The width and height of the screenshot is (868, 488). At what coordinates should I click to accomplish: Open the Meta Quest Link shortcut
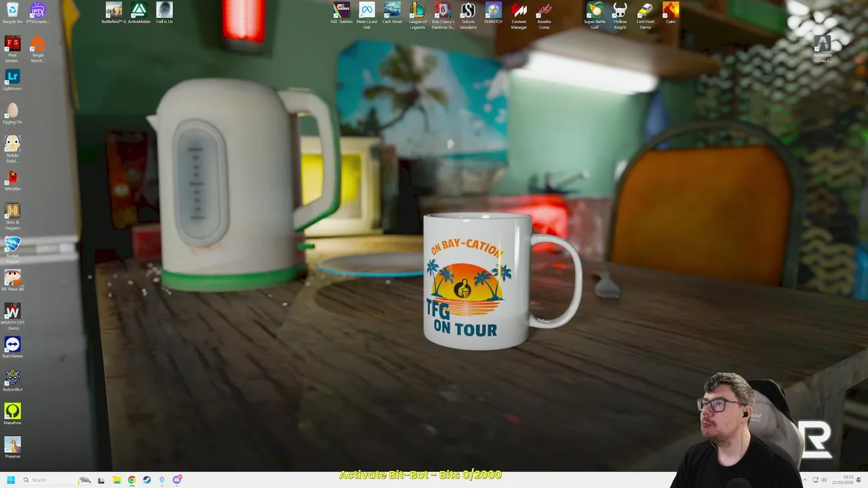pos(367,16)
